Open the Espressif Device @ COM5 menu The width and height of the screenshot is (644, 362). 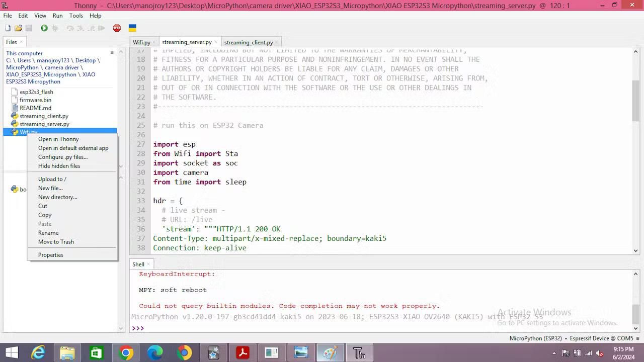coord(602,338)
